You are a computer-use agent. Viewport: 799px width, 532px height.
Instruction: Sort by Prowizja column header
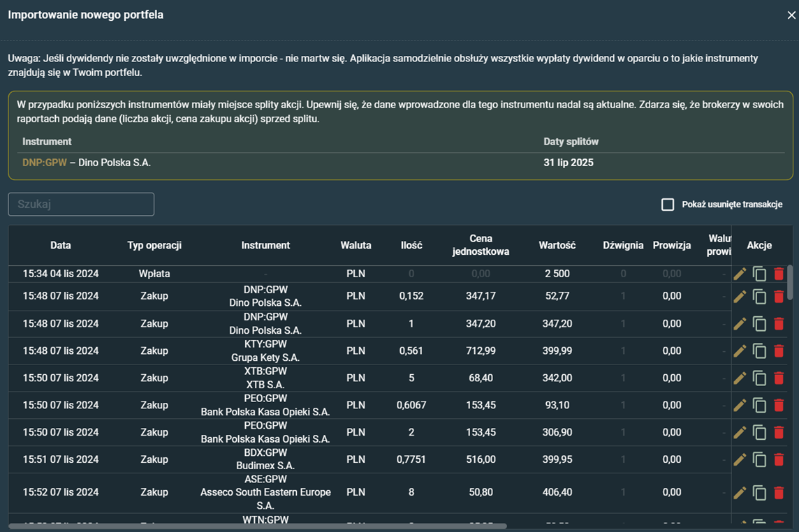click(672, 245)
